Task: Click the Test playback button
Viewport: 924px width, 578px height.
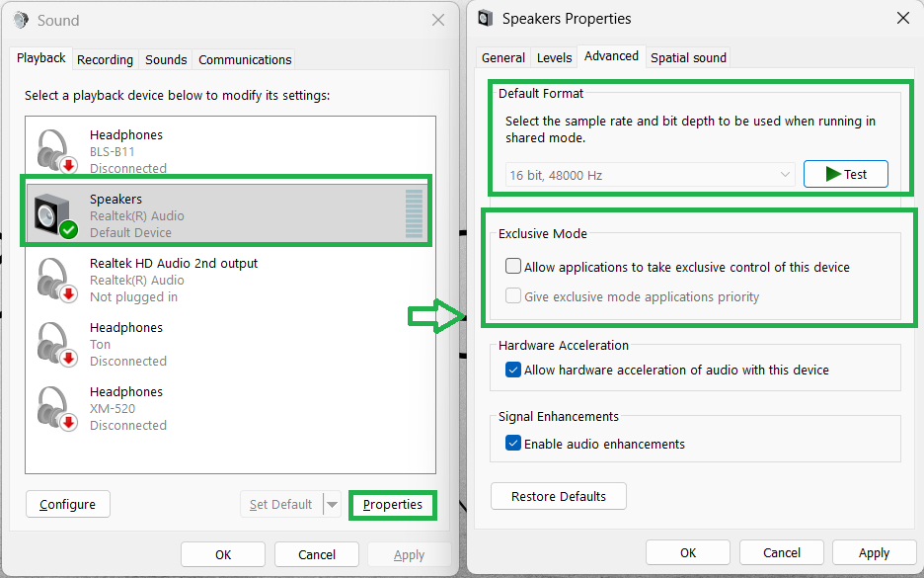Action: (846, 174)
